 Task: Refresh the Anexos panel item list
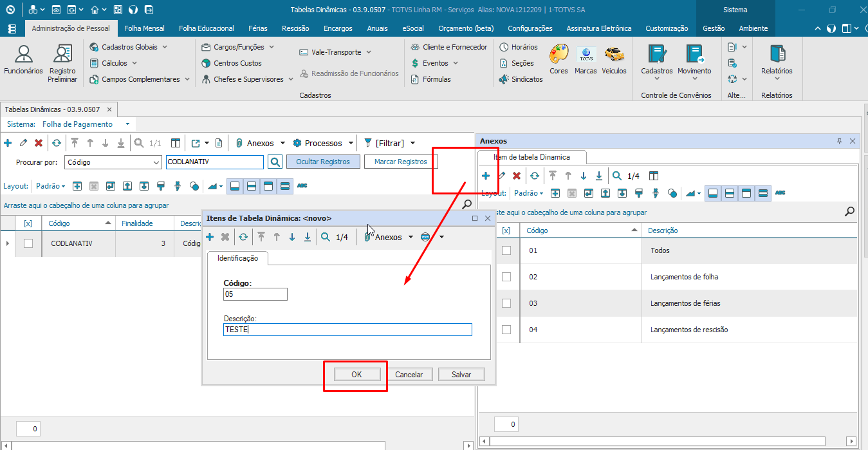(x=535, y=176)
